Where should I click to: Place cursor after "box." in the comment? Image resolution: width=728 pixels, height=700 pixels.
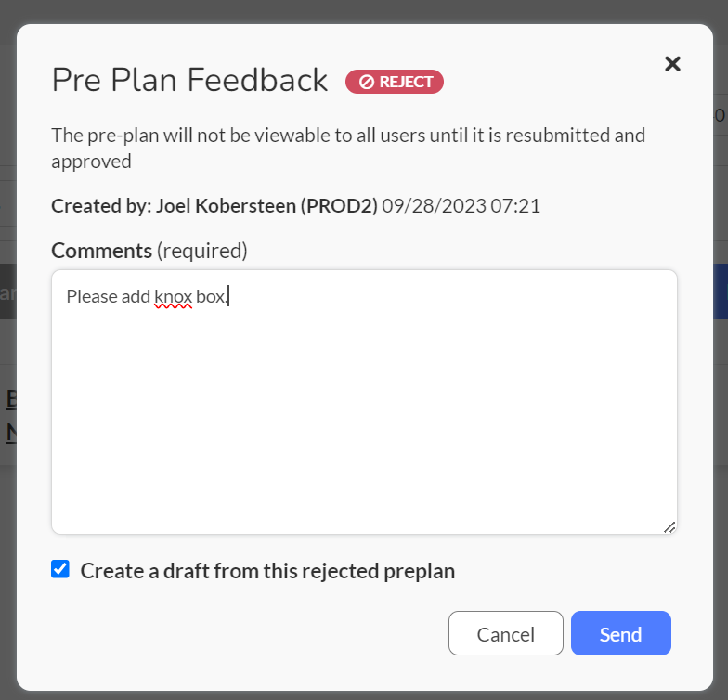coord(228,297)
